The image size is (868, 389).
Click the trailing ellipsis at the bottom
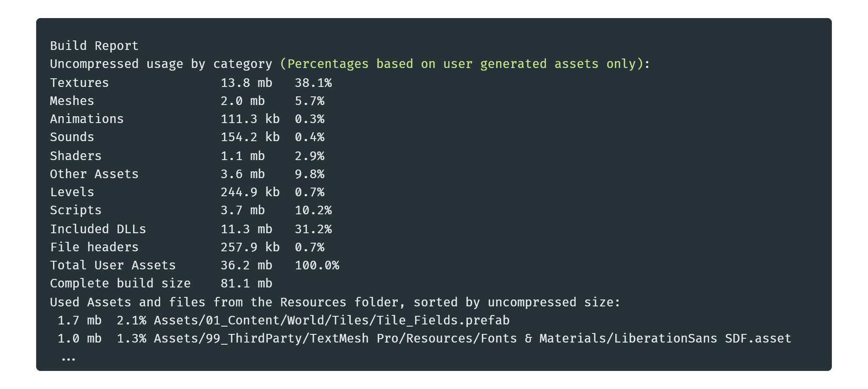pyautogui.click(x=68, y=358)
